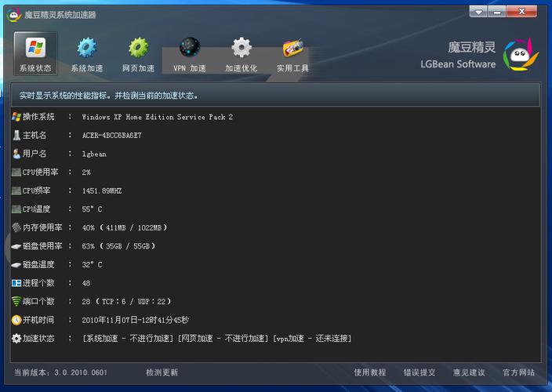This screenshot has width=552, height=392.
Task: Select the Windows XP Home Edition text
Action: pos(158,117)
